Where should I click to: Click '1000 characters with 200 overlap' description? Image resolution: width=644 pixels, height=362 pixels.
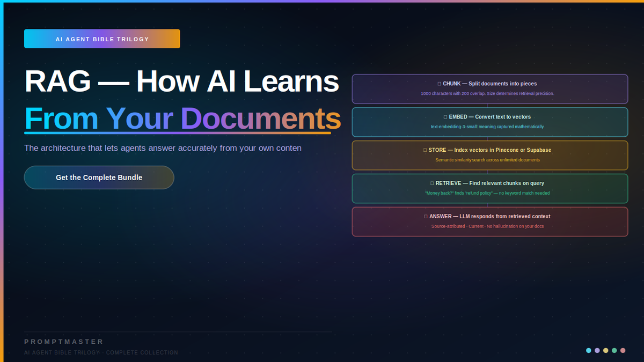[x=487, y=94]
